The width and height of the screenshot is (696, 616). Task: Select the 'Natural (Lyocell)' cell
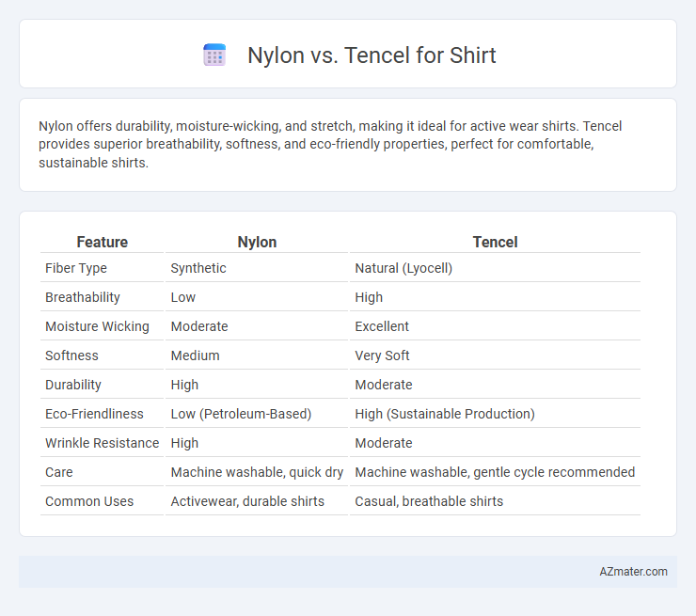403,268
